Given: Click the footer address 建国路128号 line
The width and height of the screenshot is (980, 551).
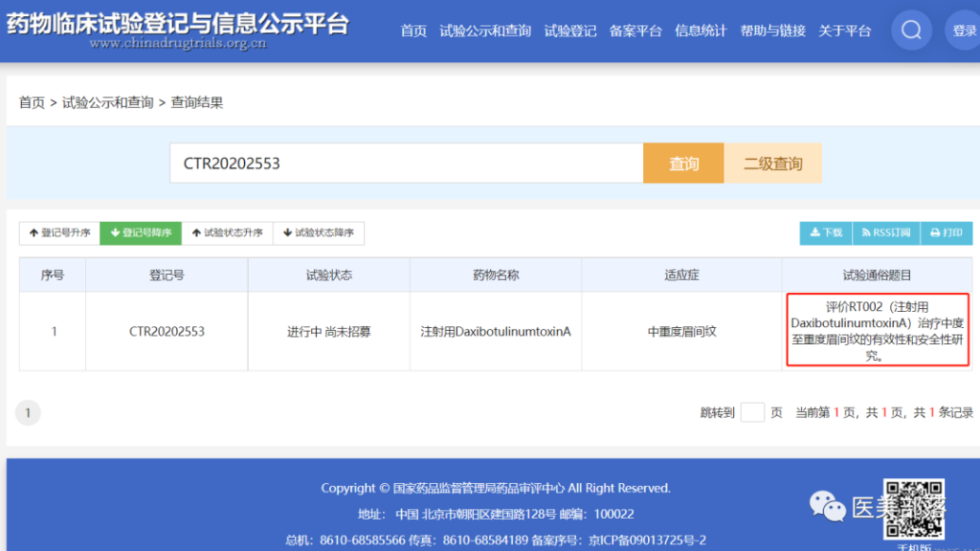Looking at the screenshot, I should [x=496, y=514].
